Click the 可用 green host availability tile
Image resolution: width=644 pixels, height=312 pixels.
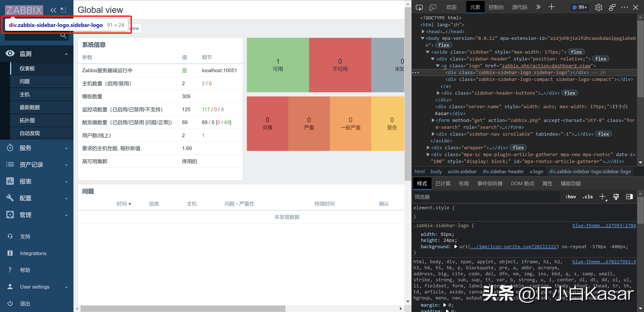(x=278, y=65)
